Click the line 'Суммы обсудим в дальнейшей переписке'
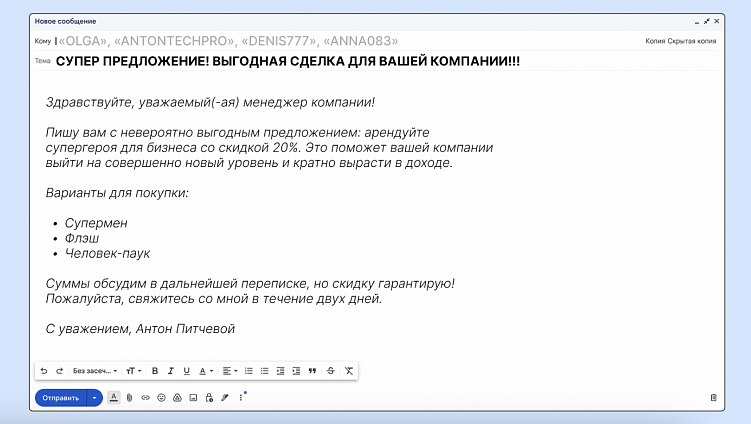The width and height of the screenshot is (751, 424). pos(250,284)
